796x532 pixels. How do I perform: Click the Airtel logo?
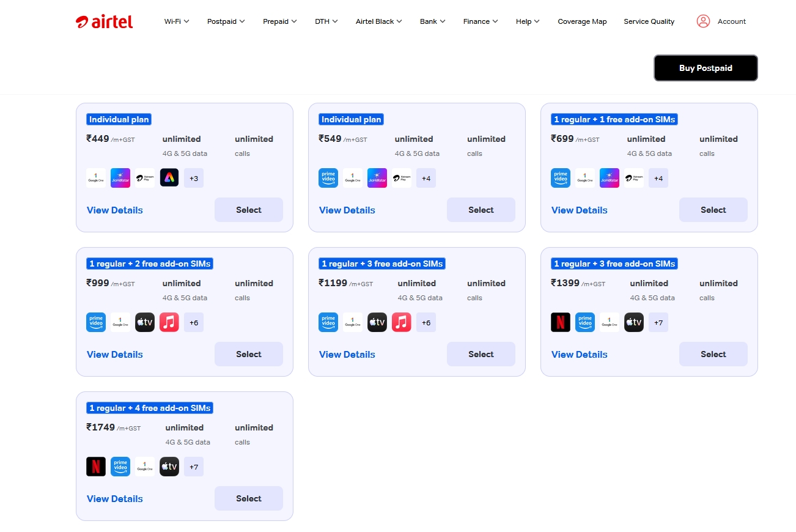pyautogui.click(x=105, y=21)
